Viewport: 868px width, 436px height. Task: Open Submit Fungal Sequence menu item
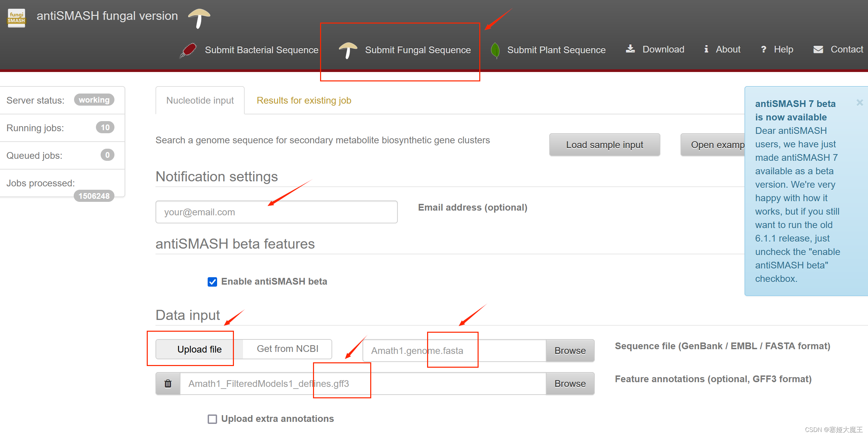pyautogui.click(x=417, y=50)
